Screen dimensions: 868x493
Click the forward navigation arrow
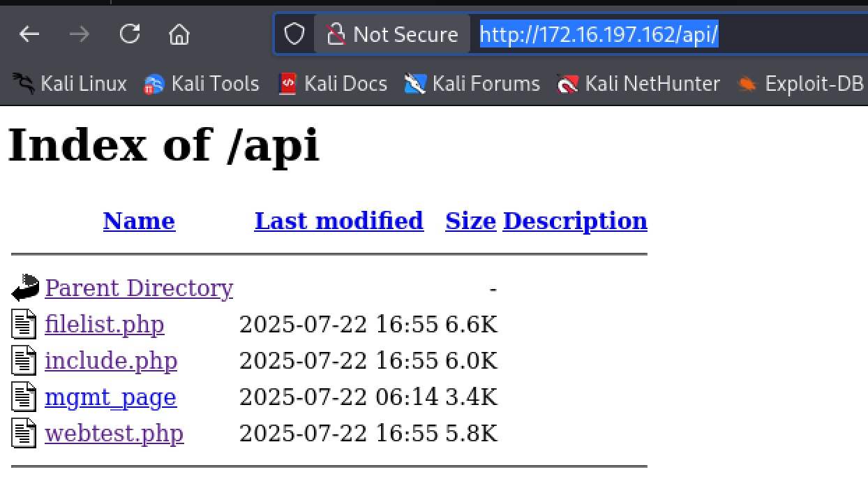(80, 34)
